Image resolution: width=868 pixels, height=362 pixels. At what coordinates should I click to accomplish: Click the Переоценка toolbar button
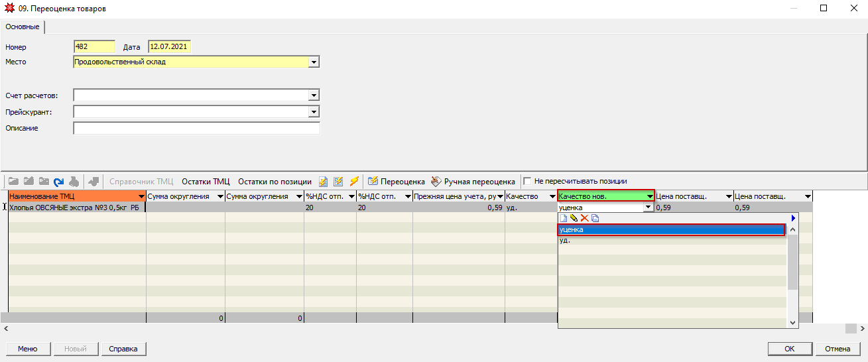point(396,181)
